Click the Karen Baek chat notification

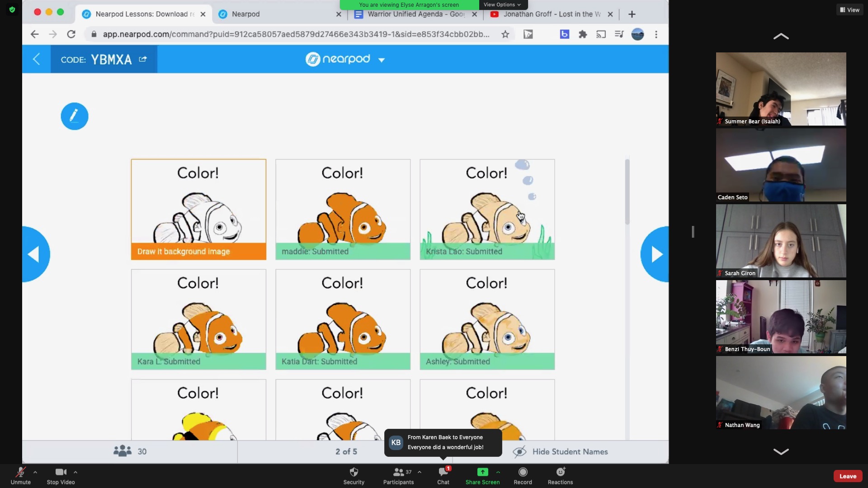443,442
